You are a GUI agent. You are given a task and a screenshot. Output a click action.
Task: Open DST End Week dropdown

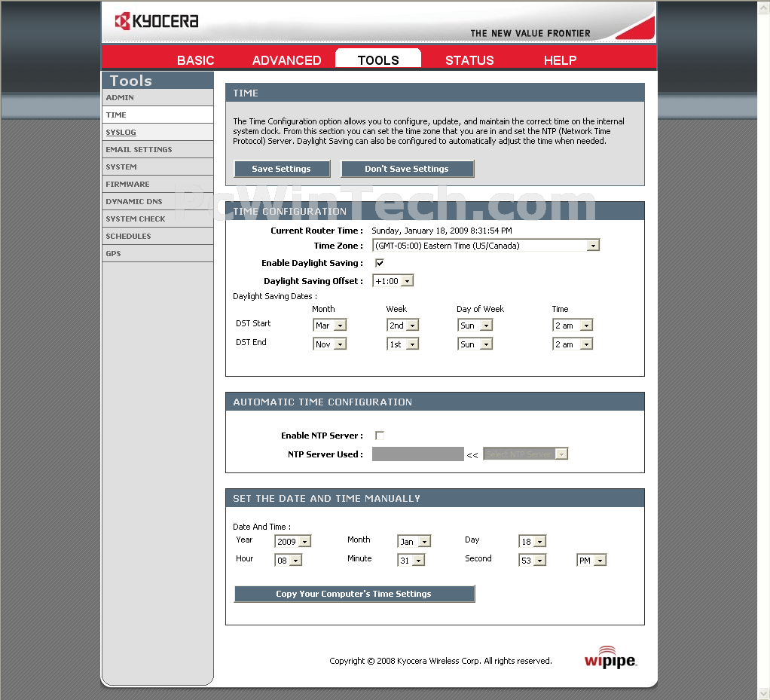click(x=402, y=344)
